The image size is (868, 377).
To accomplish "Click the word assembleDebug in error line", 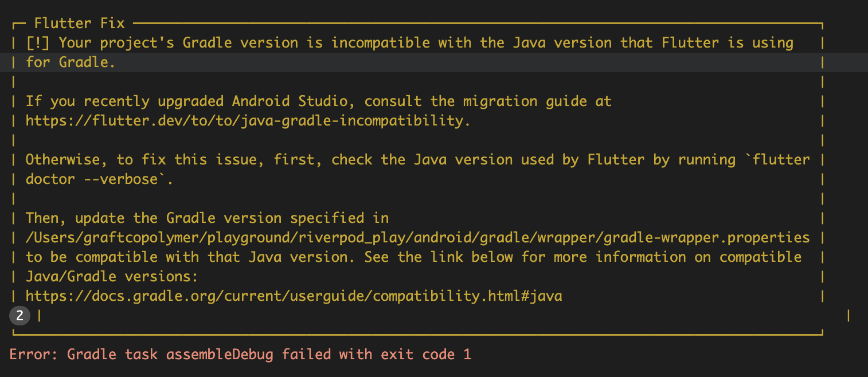I will click(220, 355).
